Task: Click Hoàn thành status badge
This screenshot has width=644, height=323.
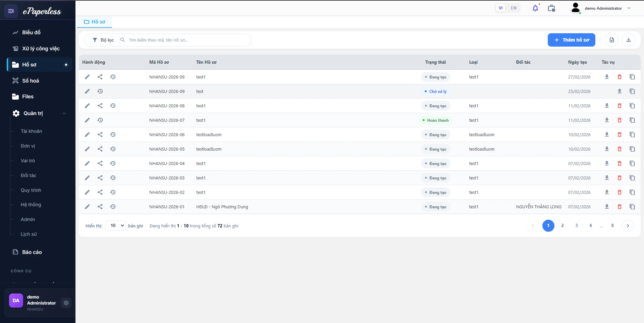Action: [x=435, y=120]
